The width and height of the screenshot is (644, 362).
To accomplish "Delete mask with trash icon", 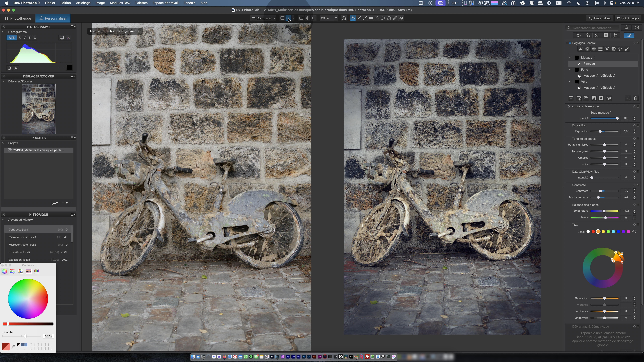I will pyautogui.click(x=635, y=98).
